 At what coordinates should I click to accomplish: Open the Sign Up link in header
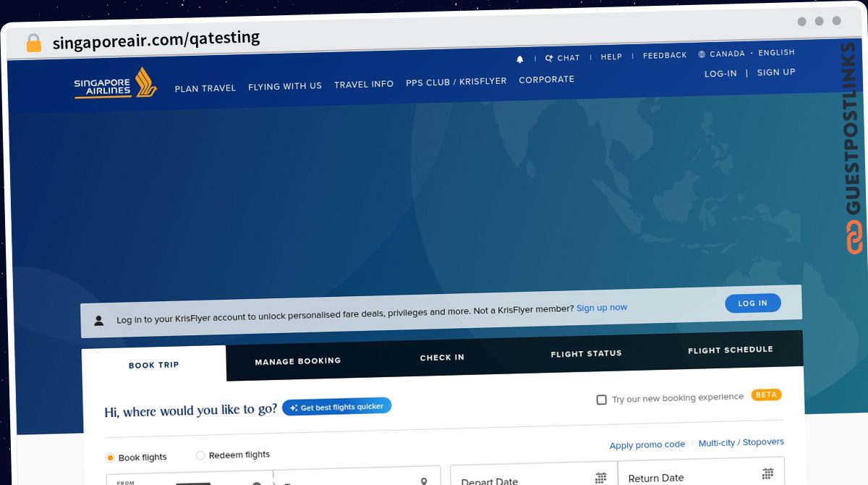(776, 72)
